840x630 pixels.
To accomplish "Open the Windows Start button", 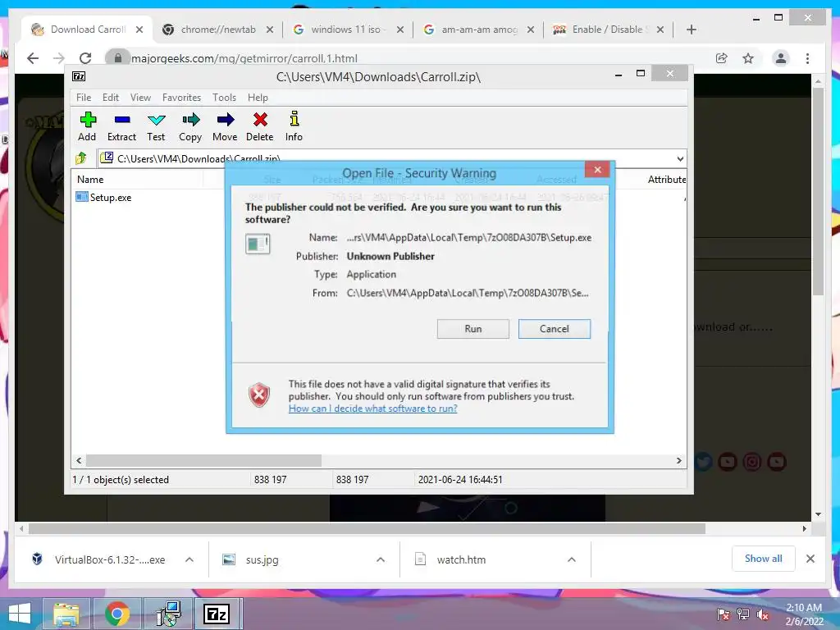I will pyautogui.click(x=20, y=614).
